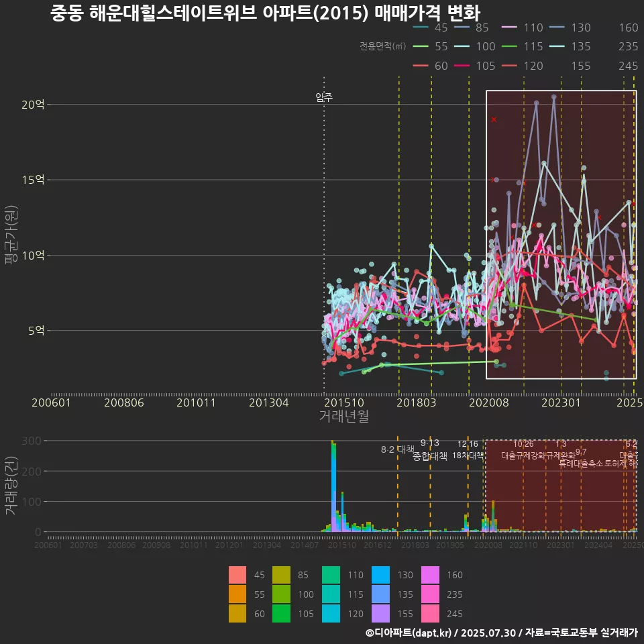Click the 110 line legend entry at top
This screenshot has height=644, width=644.
(523, 28)
